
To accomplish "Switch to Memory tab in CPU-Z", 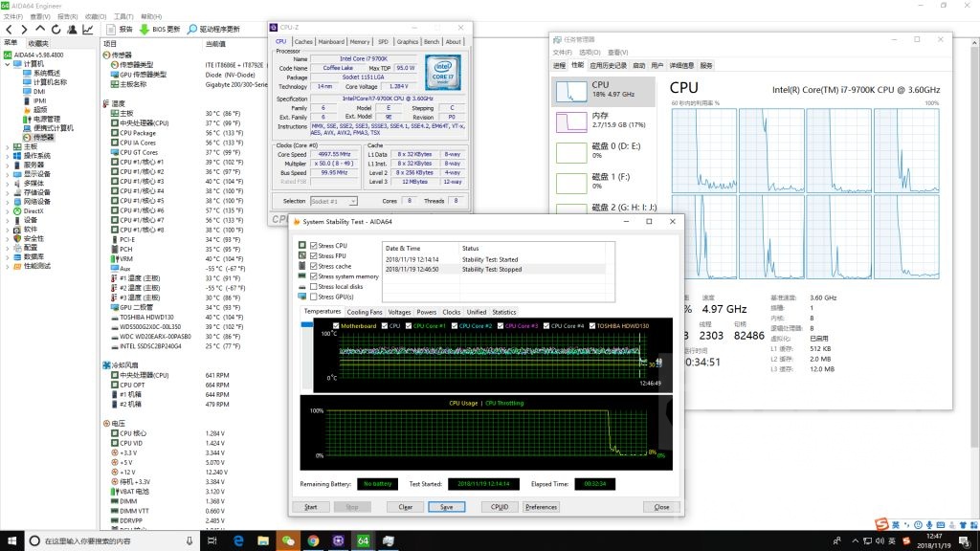I will 360,42.
